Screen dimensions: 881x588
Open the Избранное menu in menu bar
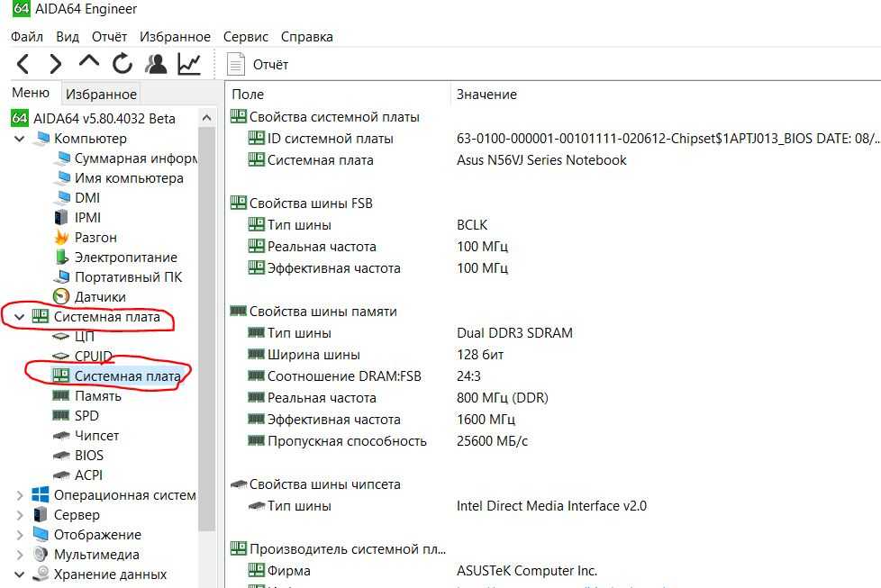pos(175,37)
